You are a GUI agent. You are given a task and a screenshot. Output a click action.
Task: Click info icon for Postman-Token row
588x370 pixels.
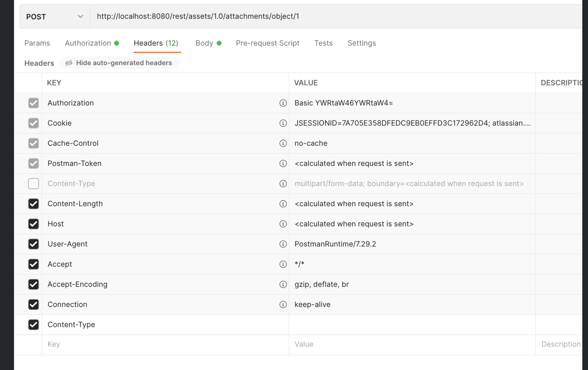[x=283, y=163]
